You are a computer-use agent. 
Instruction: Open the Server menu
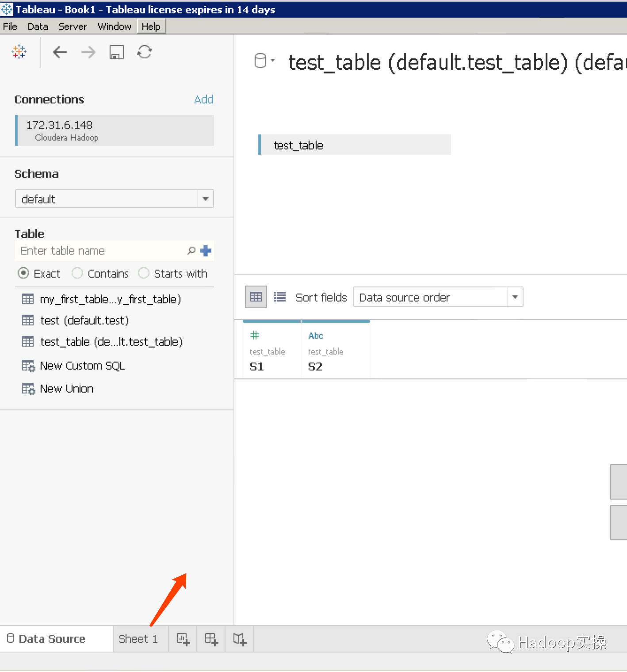point(73,27)
